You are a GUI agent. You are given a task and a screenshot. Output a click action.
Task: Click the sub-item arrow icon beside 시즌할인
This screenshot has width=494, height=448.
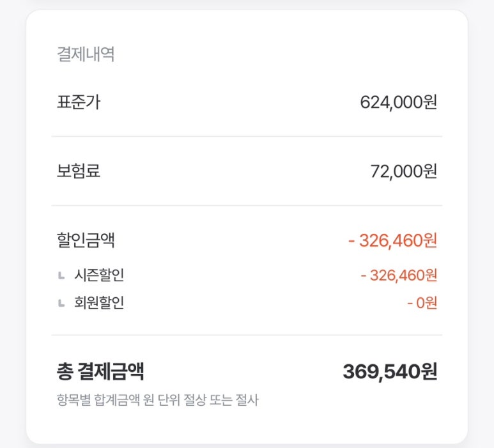click(x=61, y=275)
